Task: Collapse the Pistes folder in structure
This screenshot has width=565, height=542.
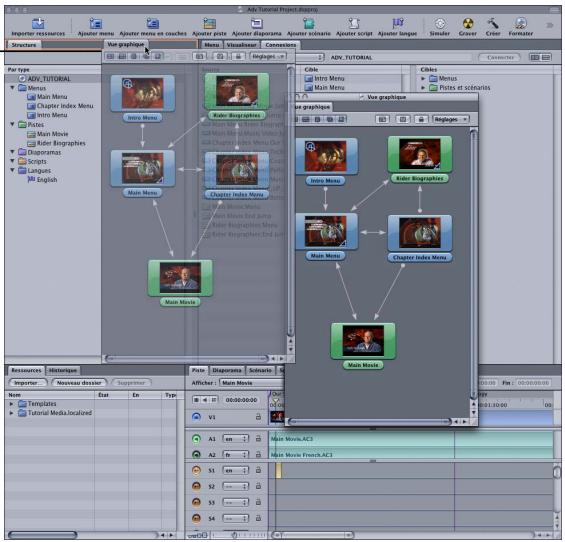Action: click(12, 124)
